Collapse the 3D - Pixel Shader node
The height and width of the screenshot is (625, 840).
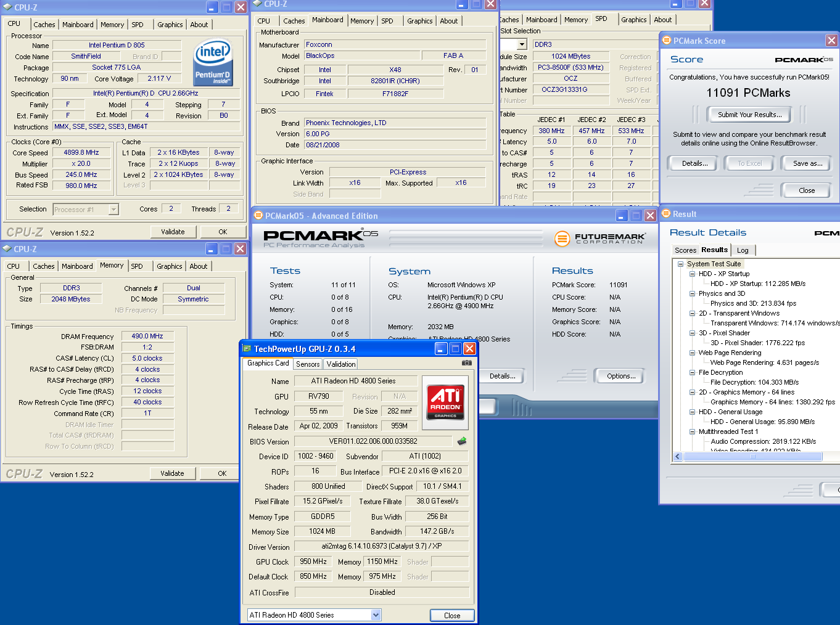[693, 333]
